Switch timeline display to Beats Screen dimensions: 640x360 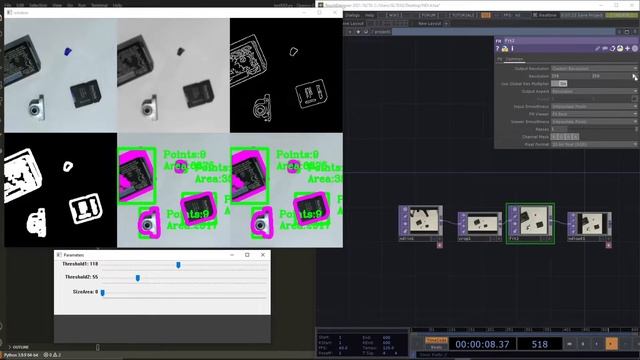(436, 347)
